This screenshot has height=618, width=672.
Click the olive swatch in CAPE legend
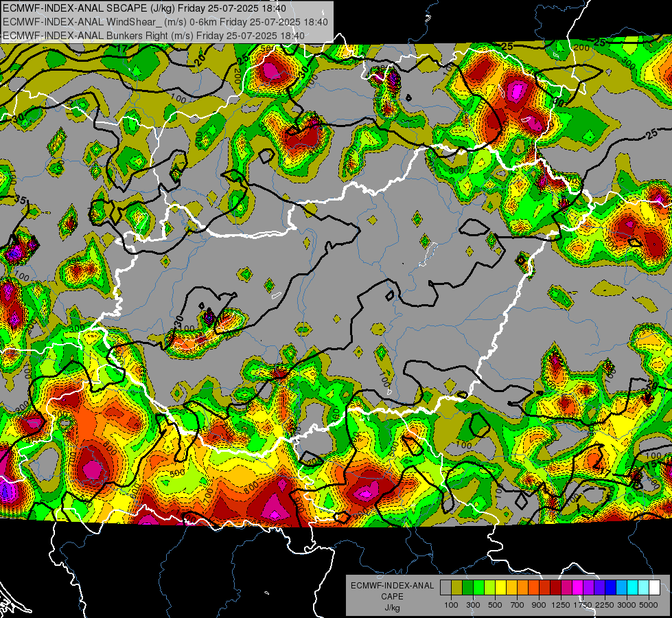click(457, 588)
